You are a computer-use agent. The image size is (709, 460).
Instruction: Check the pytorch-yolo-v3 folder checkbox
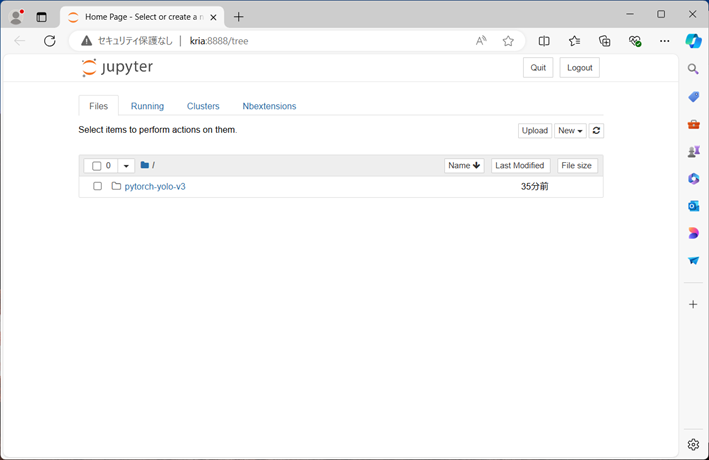pos(97,186)
